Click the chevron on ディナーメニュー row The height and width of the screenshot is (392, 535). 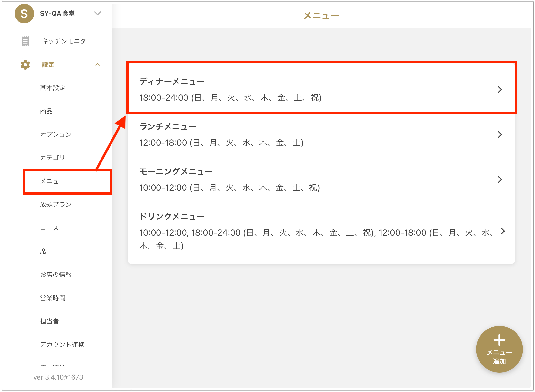(x=500, y=89)
